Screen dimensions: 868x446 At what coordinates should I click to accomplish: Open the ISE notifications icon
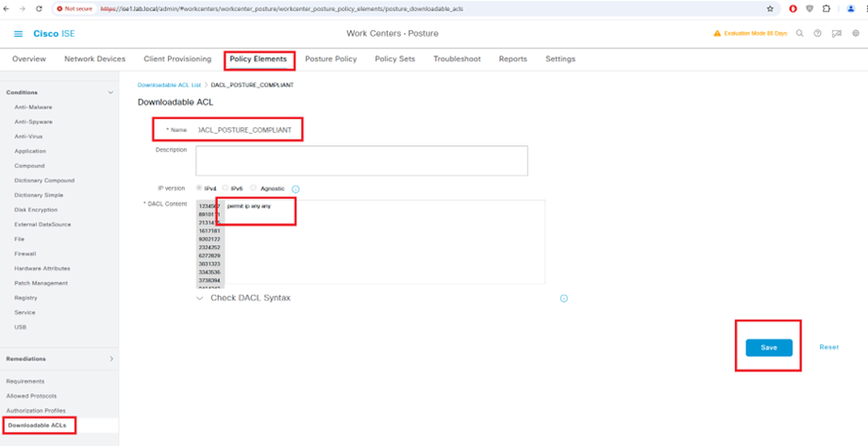(x=837, y=33)
